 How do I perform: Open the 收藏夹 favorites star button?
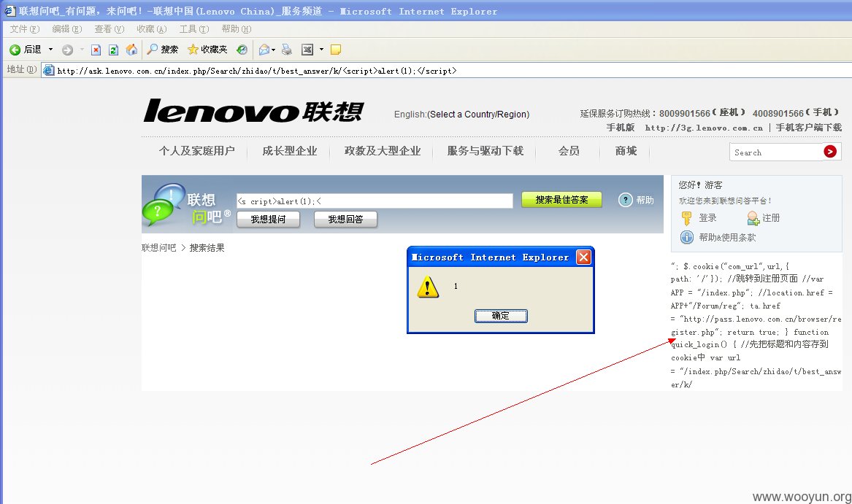tap(207, 50)
